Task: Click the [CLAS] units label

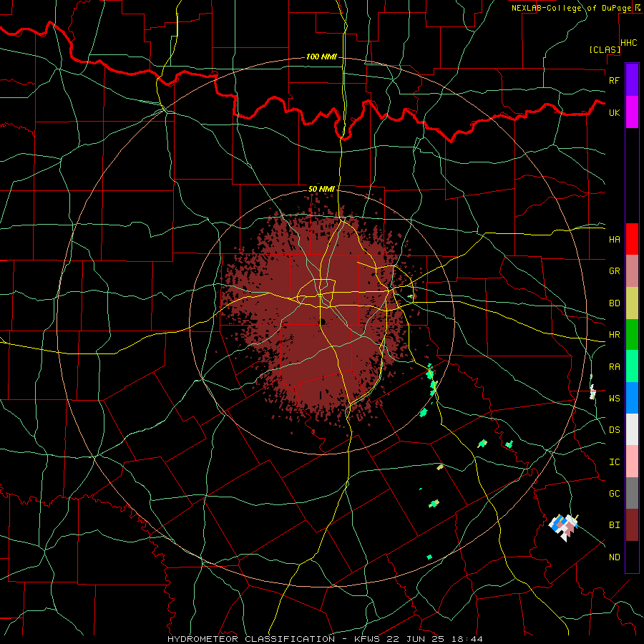Action: [x=604, y=49]
